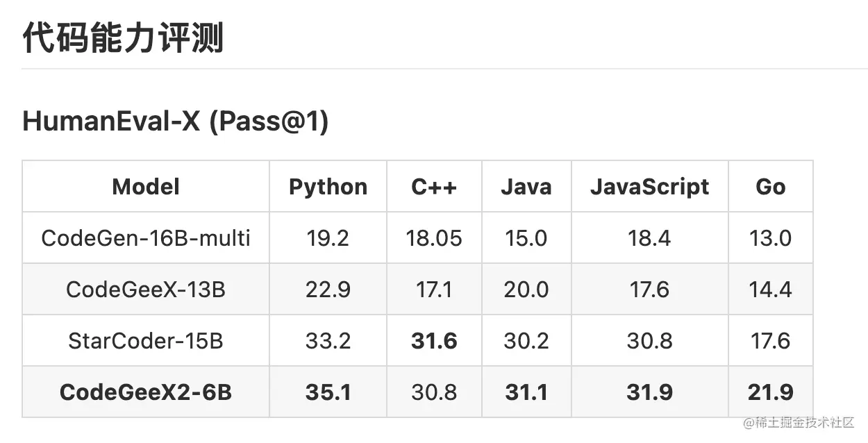868x443 pixels.
Task: Select the 31.9 JavaScript score cell
Action: click(649, 392)
